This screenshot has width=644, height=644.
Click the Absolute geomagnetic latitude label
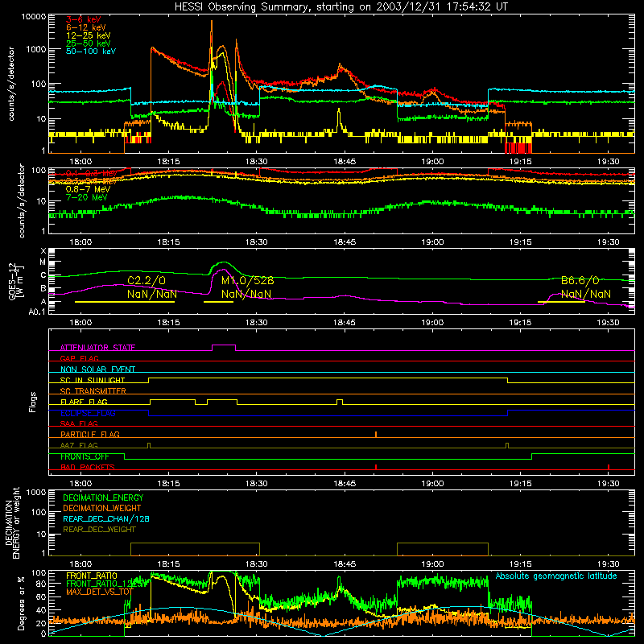(x=556, y=576)
